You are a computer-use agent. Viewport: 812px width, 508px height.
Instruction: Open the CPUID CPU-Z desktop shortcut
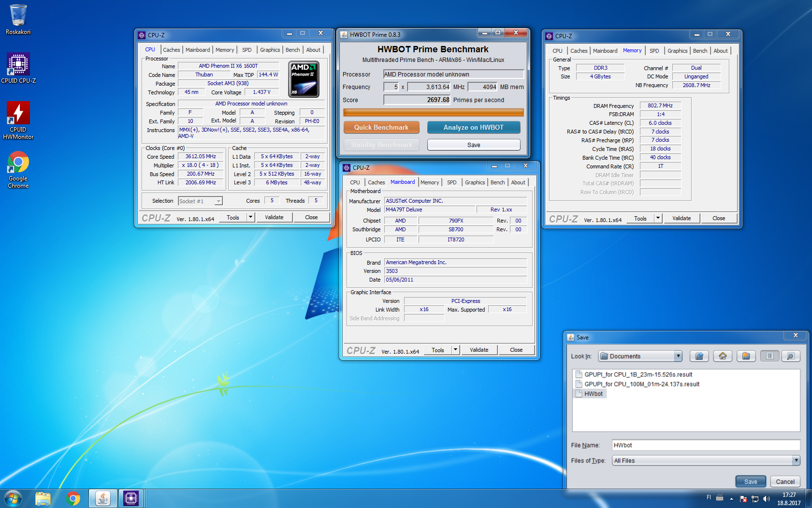pos(18,68)
